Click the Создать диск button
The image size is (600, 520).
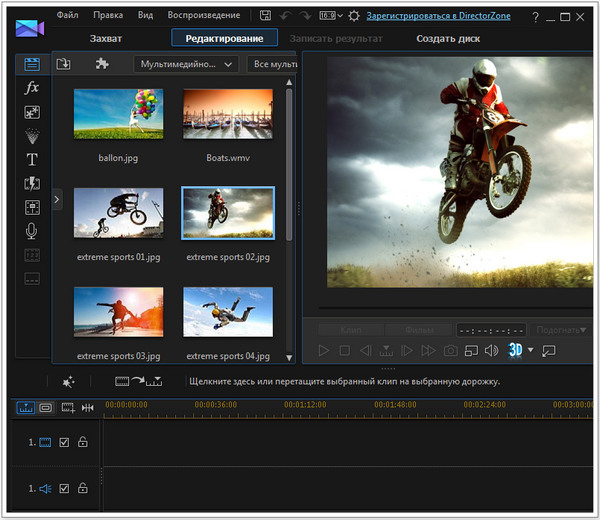pyautogui.click(x=448, y=38)
